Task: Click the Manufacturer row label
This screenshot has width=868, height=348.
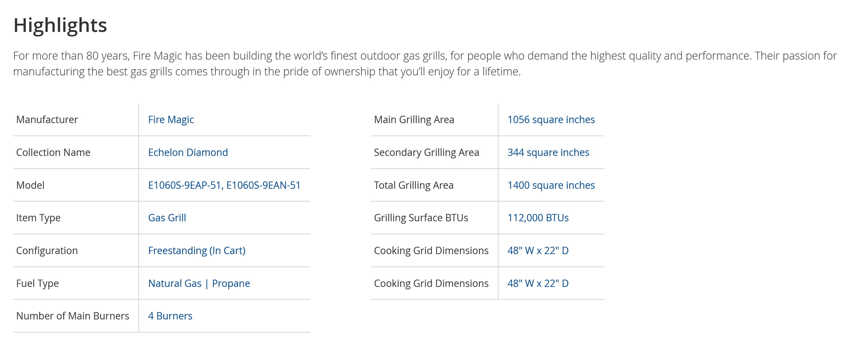Action: pyautogui.click(x=47, y=119)
